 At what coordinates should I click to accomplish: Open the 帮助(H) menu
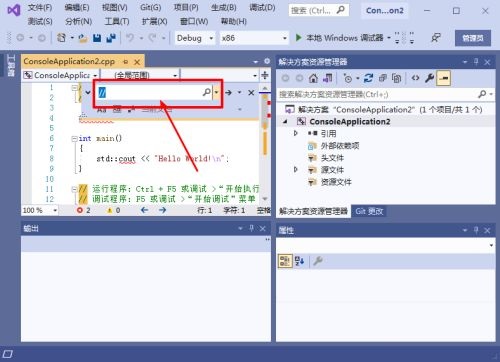pos(234,21)
